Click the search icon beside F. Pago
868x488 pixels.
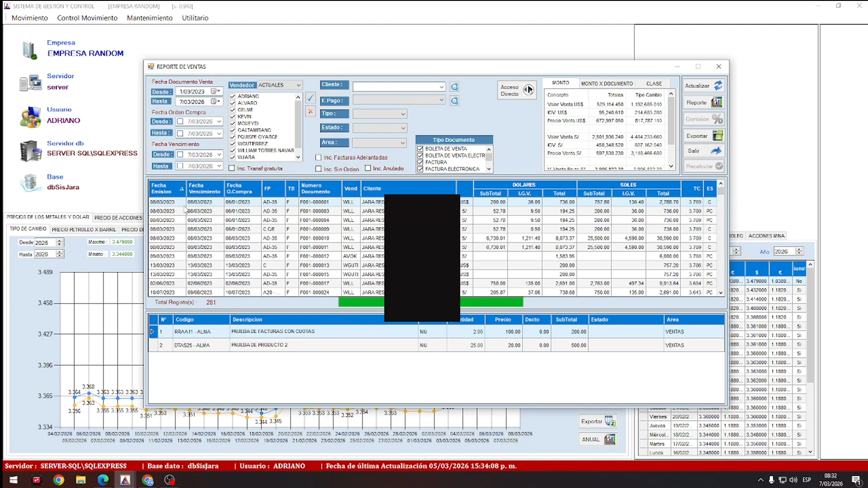pos(454,101)
